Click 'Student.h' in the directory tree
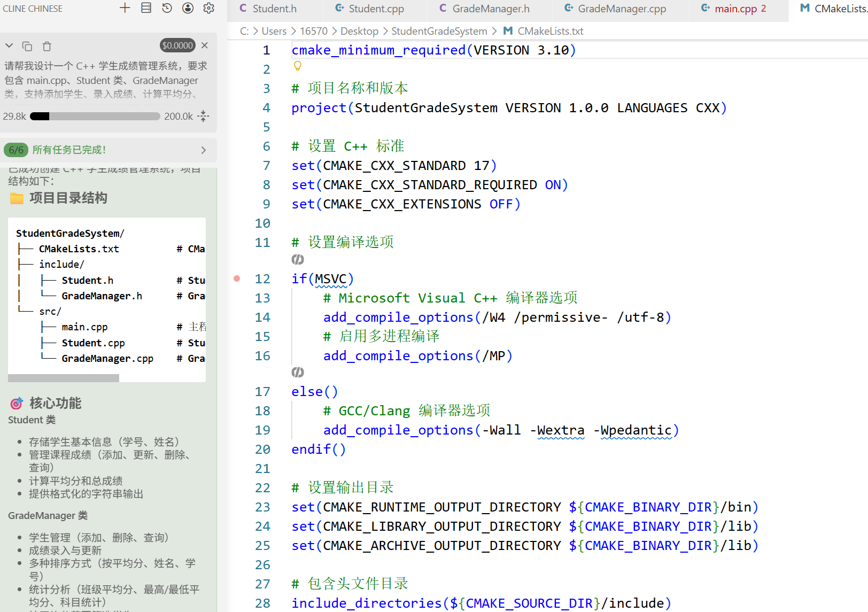Screen dimensions: 868x612 [87, 281]
